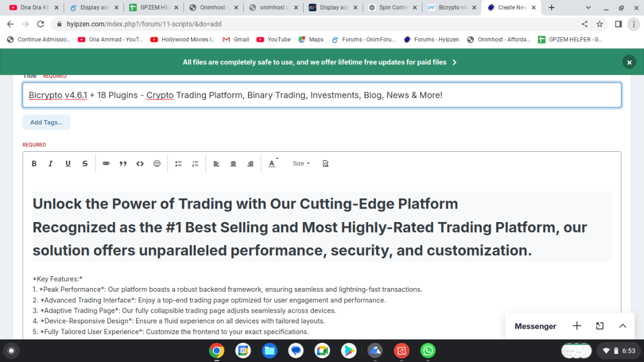644x362 pixels.
Task: Open the Maps bookmark
Action: [311, 40]
